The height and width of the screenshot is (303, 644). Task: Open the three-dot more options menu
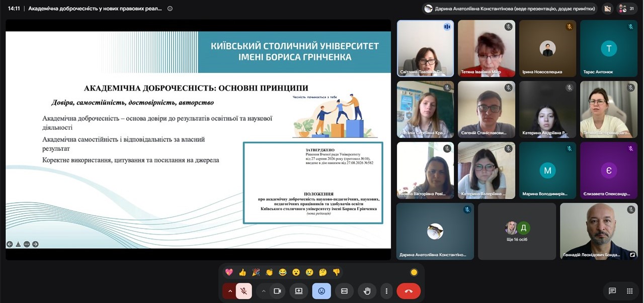tap(386, 291)
